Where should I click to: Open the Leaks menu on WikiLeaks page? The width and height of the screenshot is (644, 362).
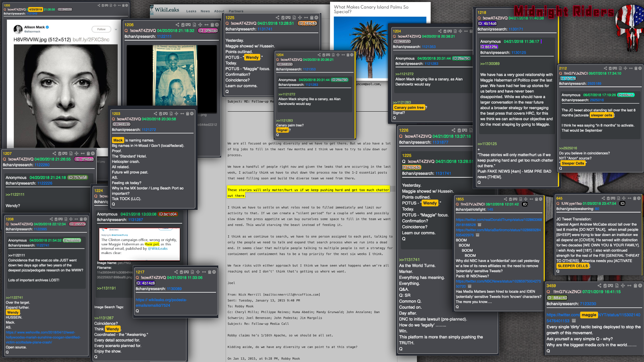pos(191,11)
